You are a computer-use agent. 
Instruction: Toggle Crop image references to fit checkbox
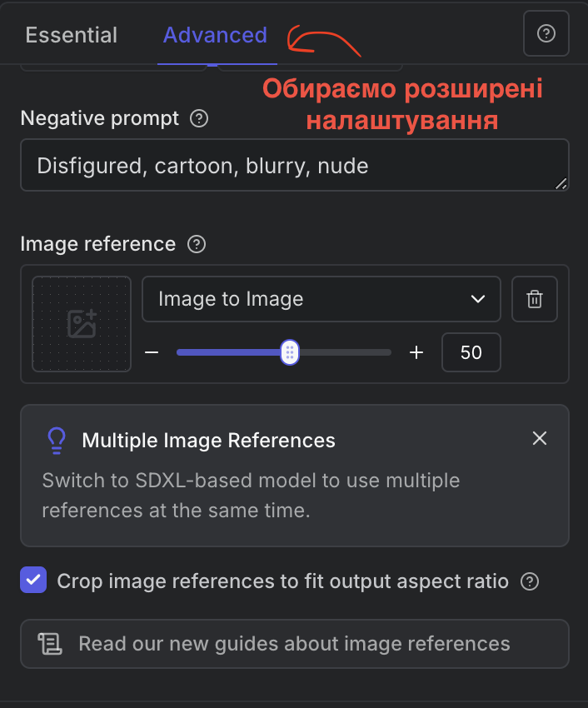coord(33,580)
